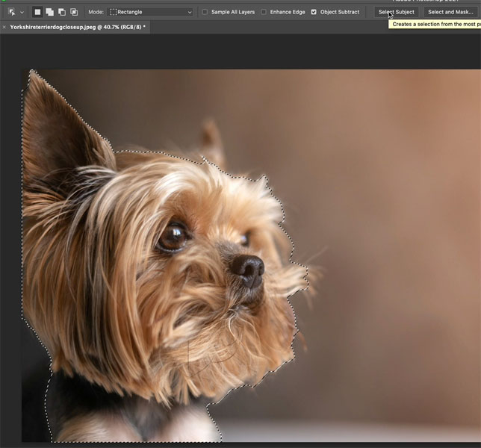Open the tool preset picker arrow

coord(22,13)
